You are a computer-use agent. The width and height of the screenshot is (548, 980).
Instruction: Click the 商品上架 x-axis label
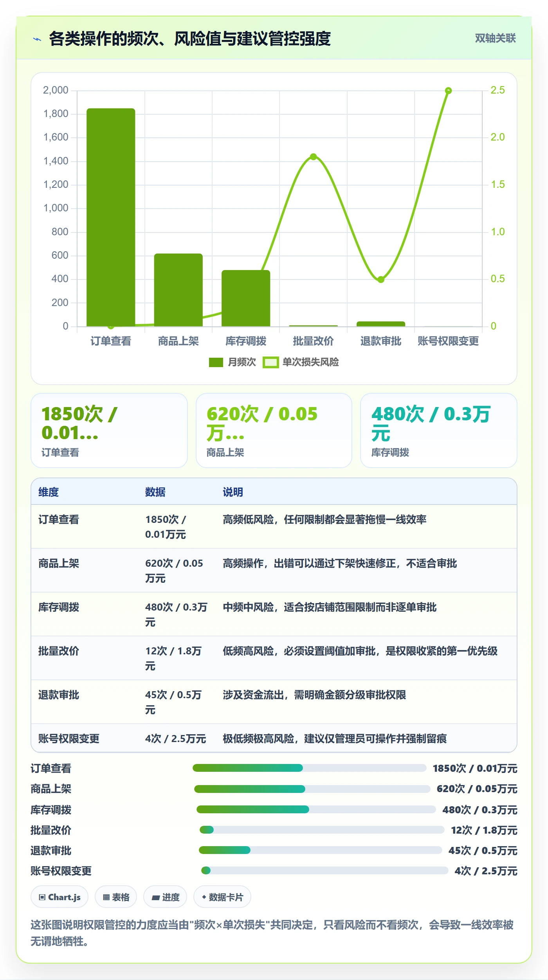tap(178, 341)
